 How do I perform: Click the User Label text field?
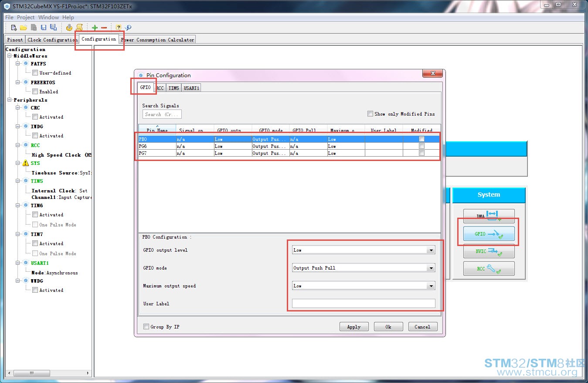click(x=364, y=304)
